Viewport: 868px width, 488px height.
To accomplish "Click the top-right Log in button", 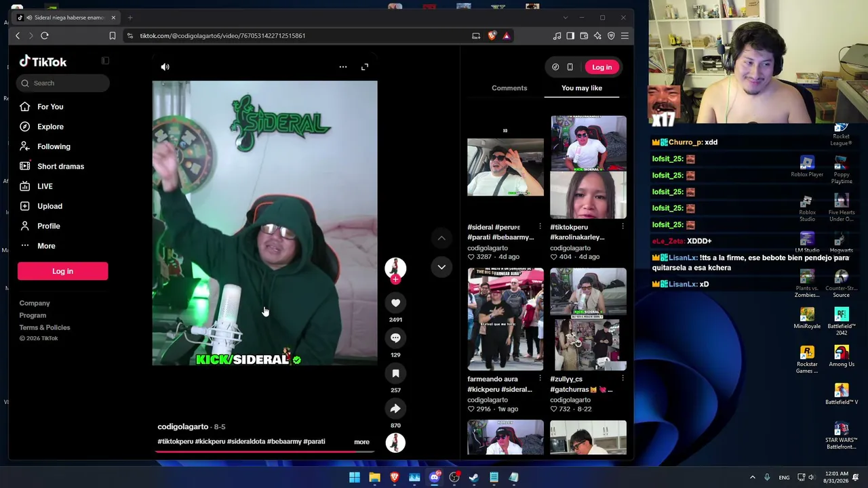I will point(601,67).
